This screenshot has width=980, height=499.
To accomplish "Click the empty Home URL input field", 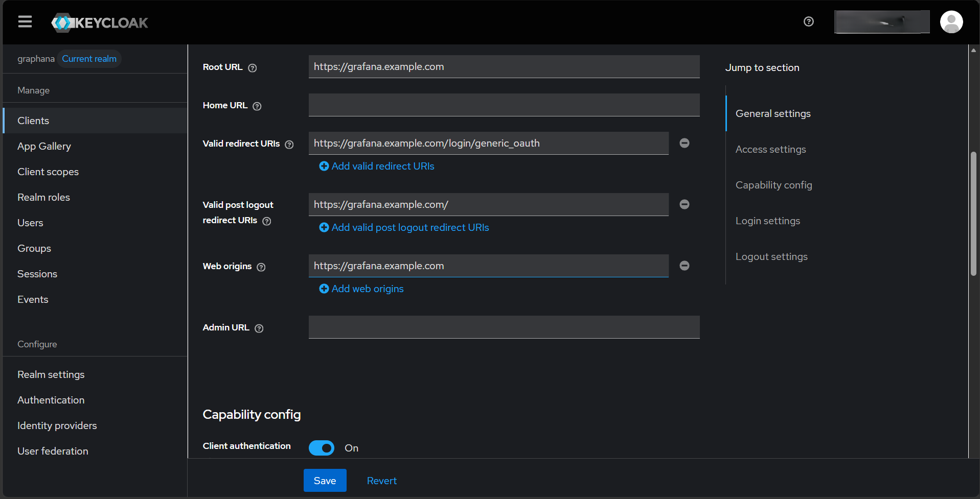I will [504, 105].
